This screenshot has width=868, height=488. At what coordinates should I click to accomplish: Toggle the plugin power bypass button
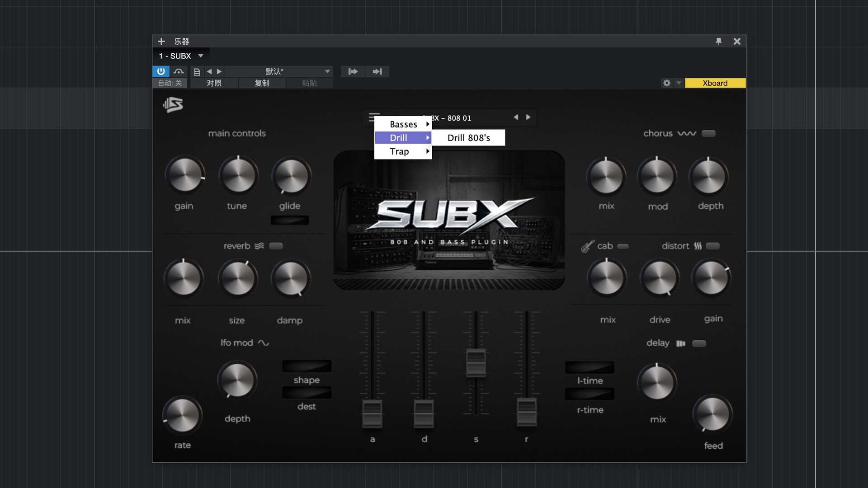point(161,71)
